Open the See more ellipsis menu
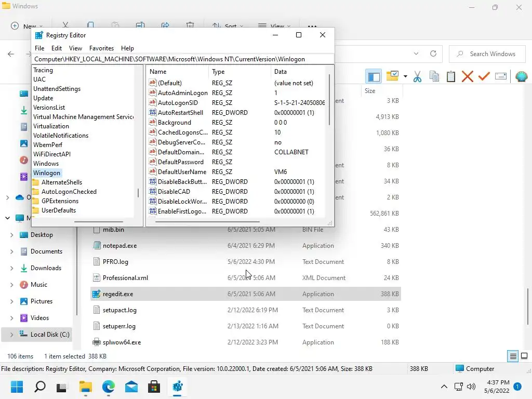532x399 pixels. tap(312, 26)
